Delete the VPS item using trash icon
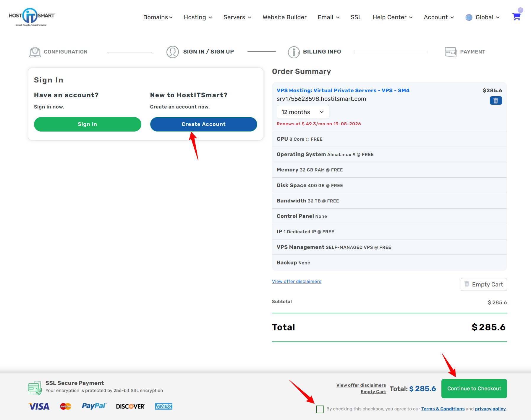Screen dimensions: 531x420 (x=496, y=101)
